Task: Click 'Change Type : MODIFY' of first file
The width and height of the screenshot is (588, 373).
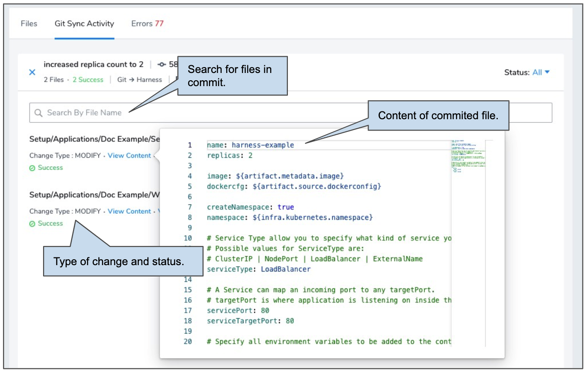Action: 65,155
